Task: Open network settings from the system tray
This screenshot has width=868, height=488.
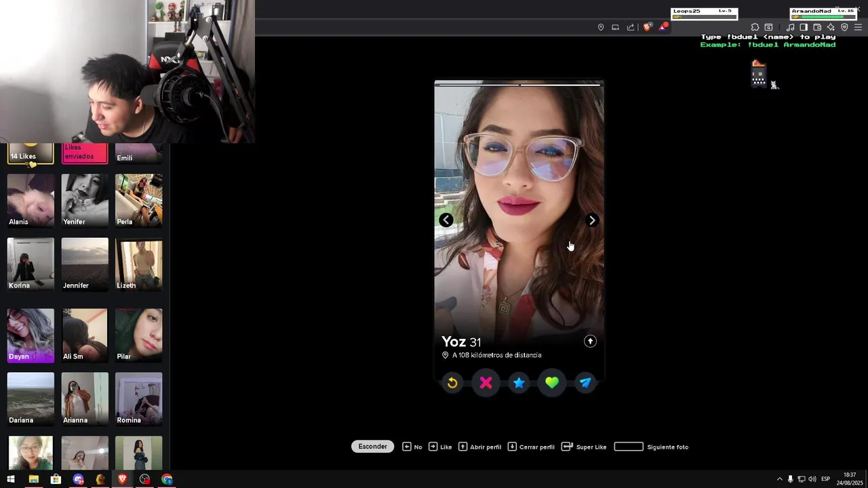Action: coord(801,479)
